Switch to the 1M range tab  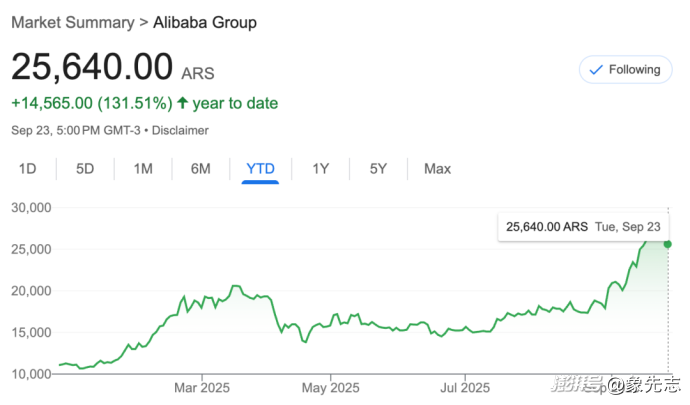coord(143,169)
